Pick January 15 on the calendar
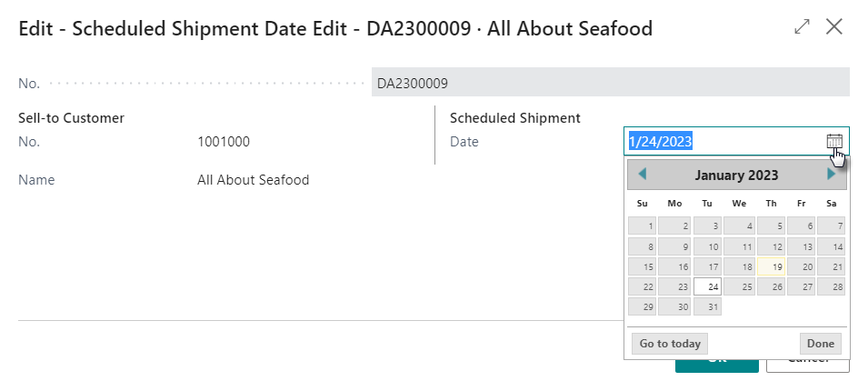868x391 pixels. coord(643,266)
